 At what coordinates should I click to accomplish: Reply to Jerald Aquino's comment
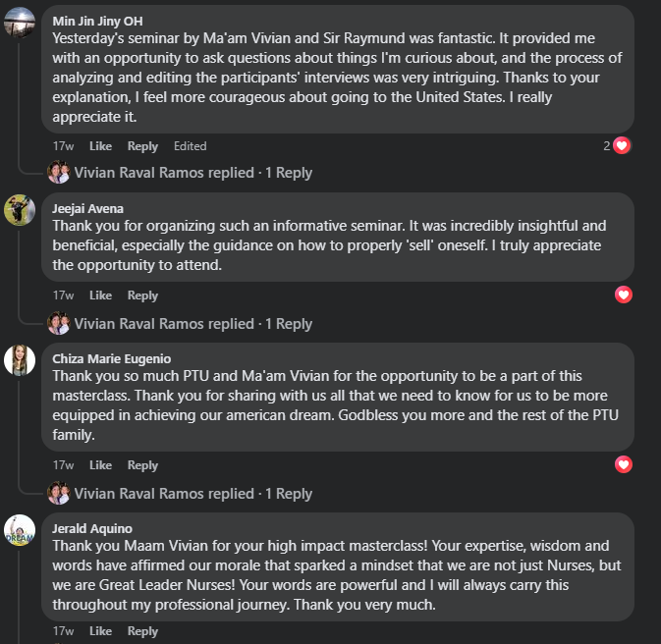click(142, 631)
